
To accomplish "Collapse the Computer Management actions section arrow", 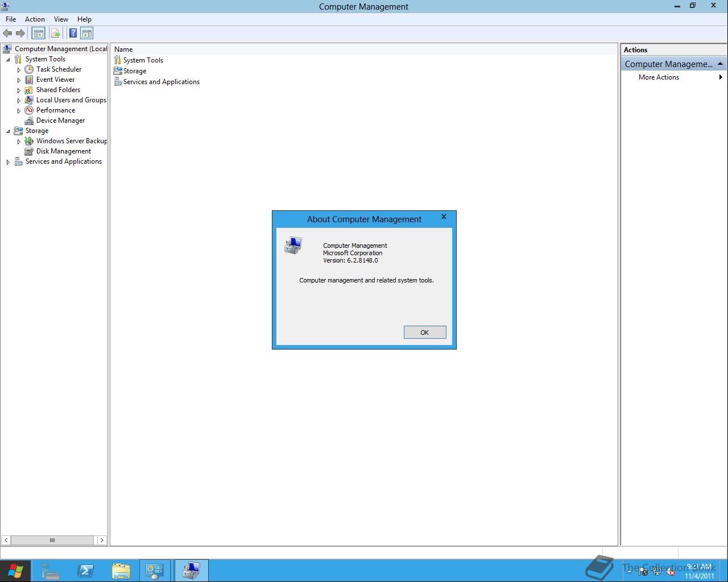I will point(720,64).
